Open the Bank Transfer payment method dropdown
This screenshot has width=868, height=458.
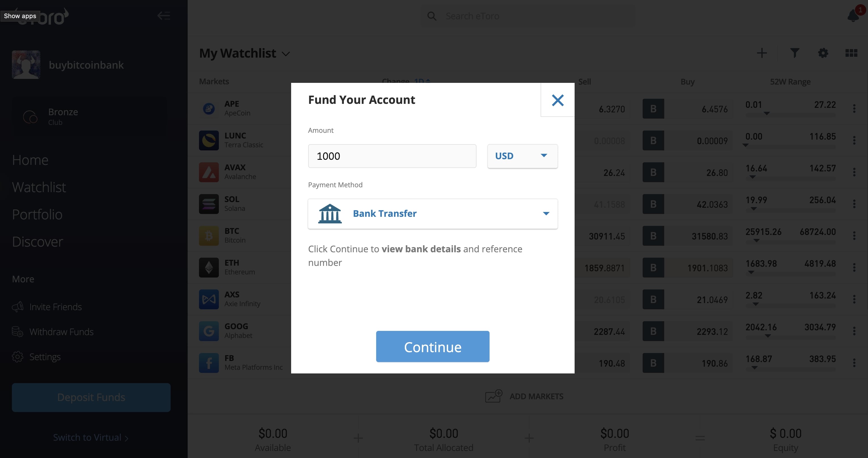[x=433, y=214]
